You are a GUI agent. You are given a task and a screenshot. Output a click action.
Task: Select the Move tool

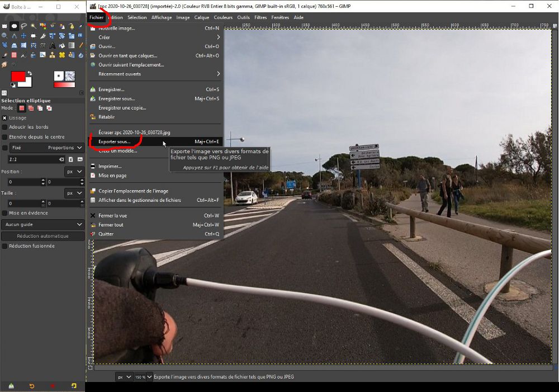23,36
